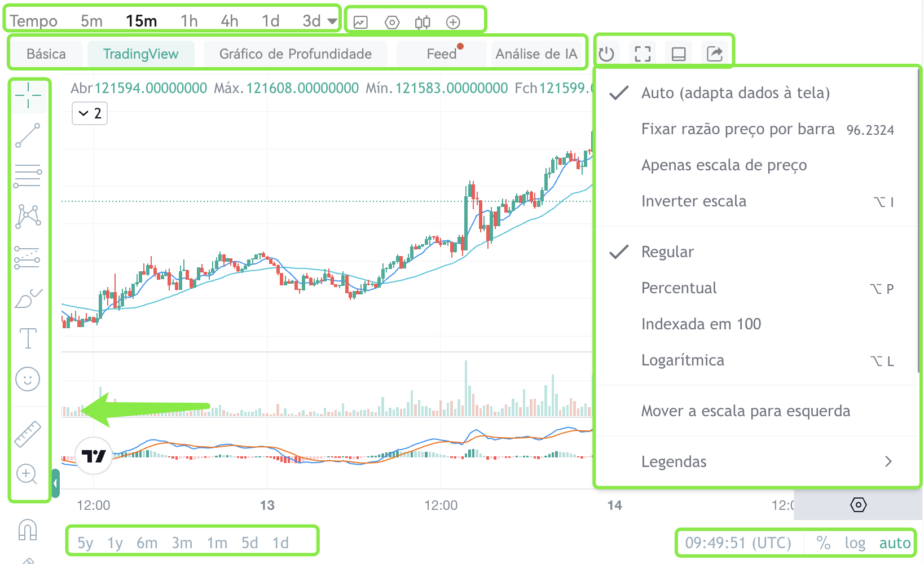Viewport: 924px width, 564px height.
Task: Open the emoji sticker tool
Action: 28,379
